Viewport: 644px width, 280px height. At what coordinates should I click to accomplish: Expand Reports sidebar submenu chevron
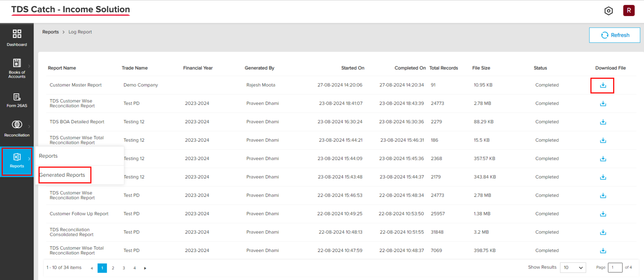click(x=29, y=159)
